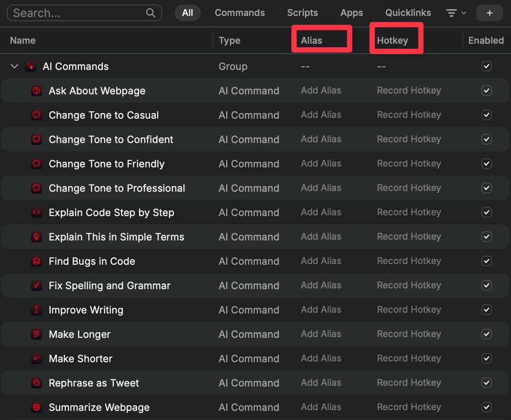
Task: Collapse the AI Commands group chevron
Action: pos(14,66)
